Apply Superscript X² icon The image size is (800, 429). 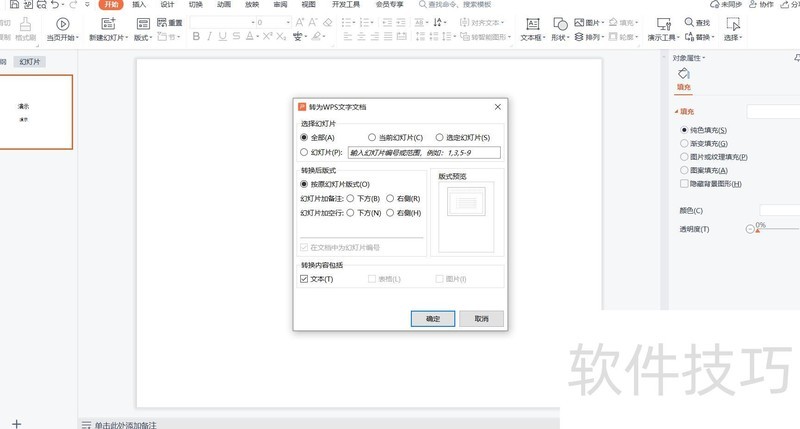tap(268, 36)
